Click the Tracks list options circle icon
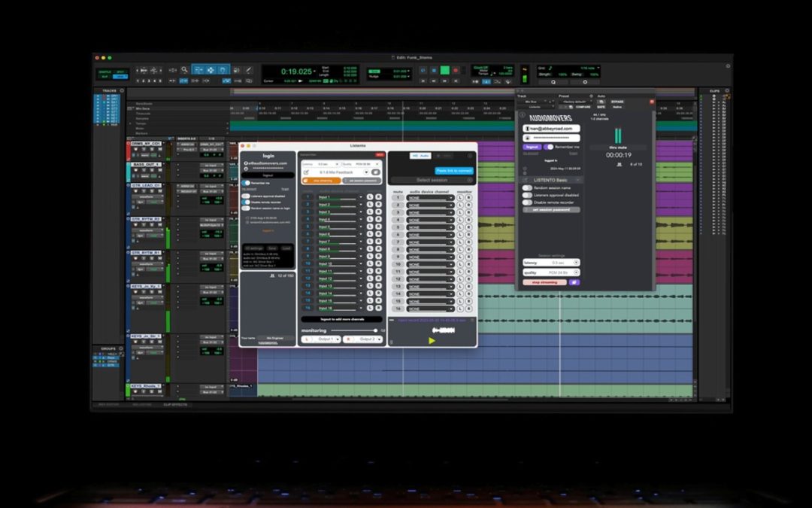This screenshot has width=812, height=508. click(123, 90)
